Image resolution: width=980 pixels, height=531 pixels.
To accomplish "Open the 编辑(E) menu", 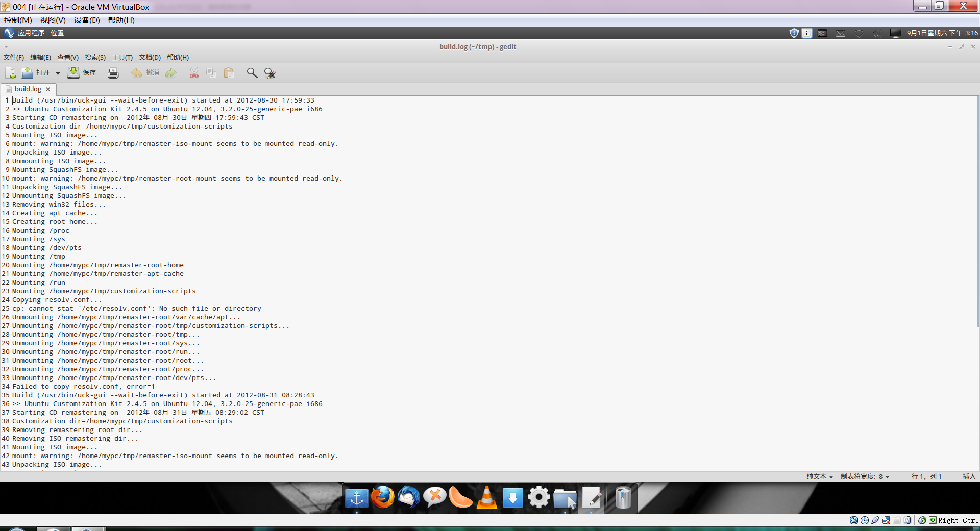I will (x=40, y=57).
